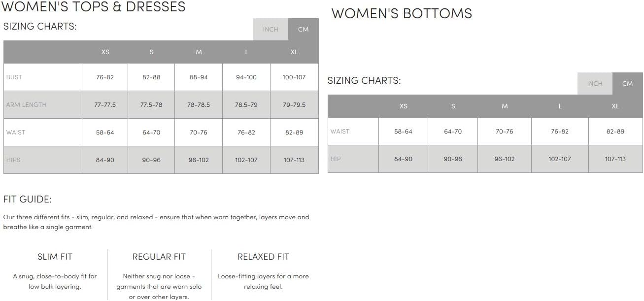Click XL column header in bottoms chart
Image resolution: width=644 pixels, height=301 pixels.
pyautogui.click(x=615, y=106)
